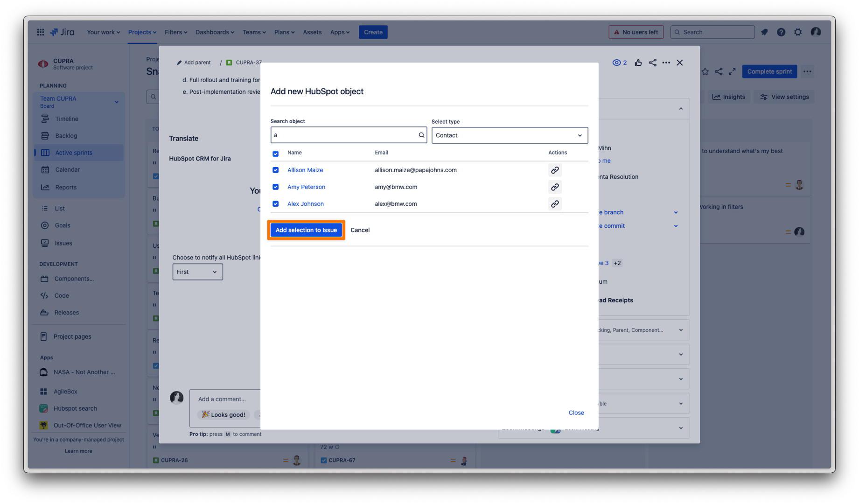Click the Complete sprint button
The image size is (859, 504).
pyautogui.click(x=769, y=71)
